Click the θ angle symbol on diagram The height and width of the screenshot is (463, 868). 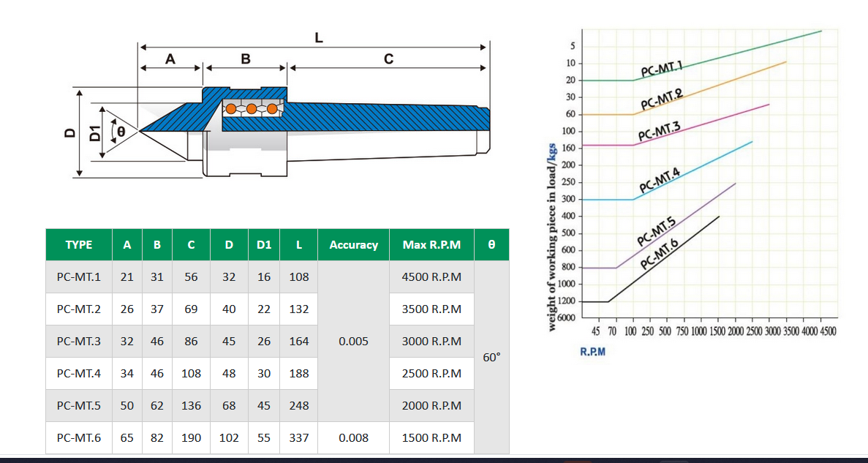pos(121,132)
